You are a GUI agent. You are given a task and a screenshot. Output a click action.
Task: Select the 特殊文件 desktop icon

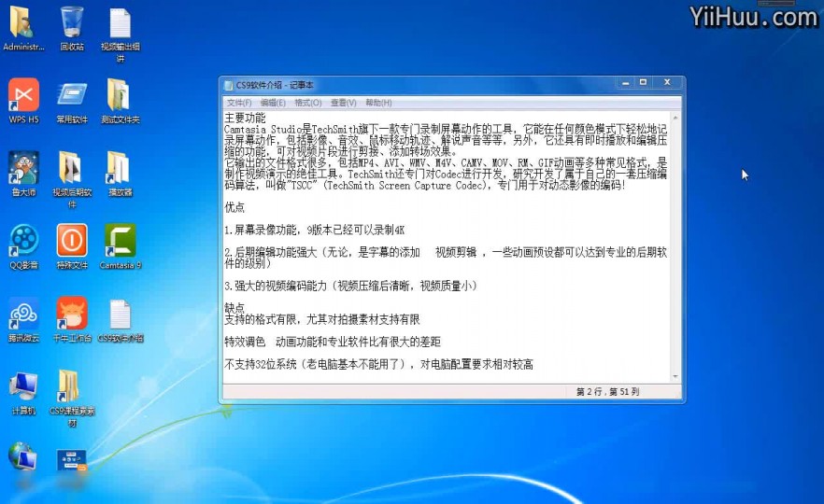[x=72, y=246]
